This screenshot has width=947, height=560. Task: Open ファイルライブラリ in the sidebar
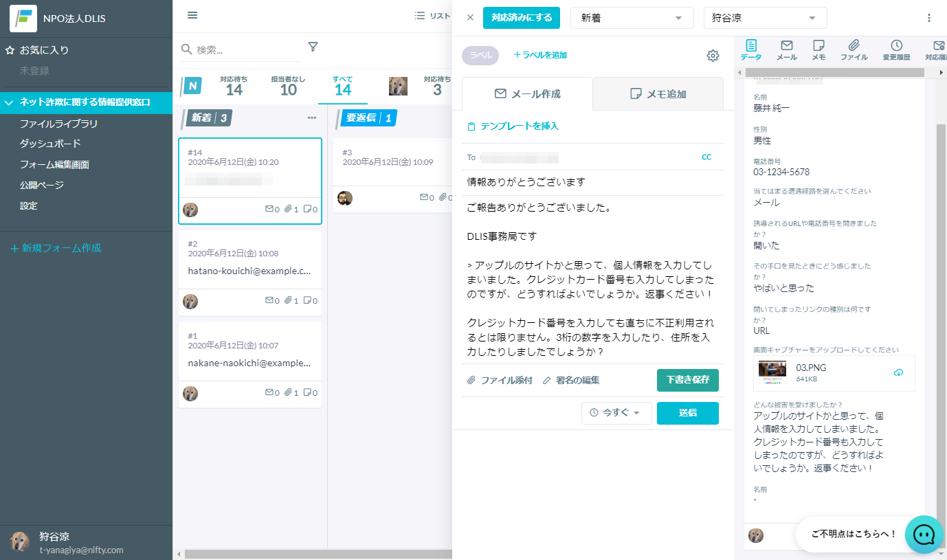pos(58,124)
